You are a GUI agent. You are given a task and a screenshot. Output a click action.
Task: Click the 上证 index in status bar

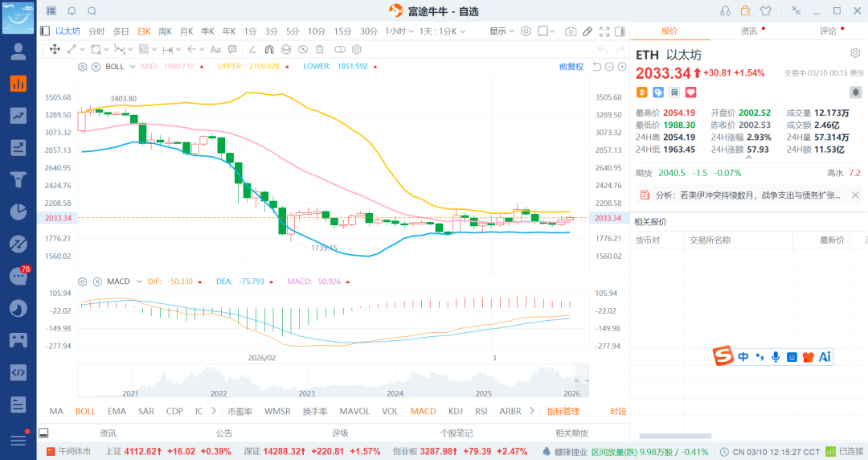(x=168, y=452)
